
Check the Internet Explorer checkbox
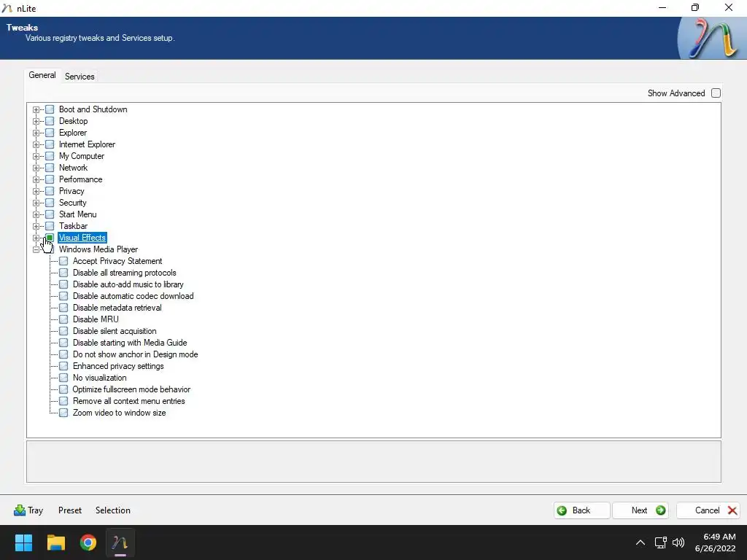[x=50, y=144]
